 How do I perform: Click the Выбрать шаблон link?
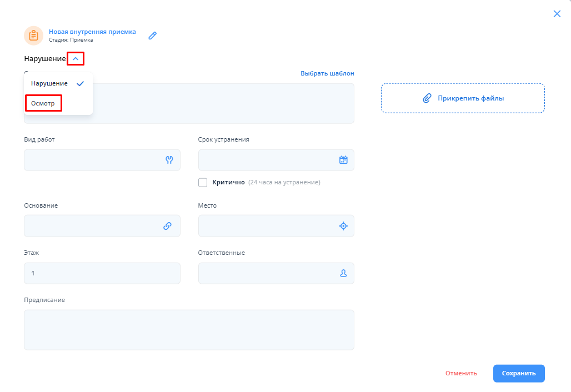tap(327, 73)
